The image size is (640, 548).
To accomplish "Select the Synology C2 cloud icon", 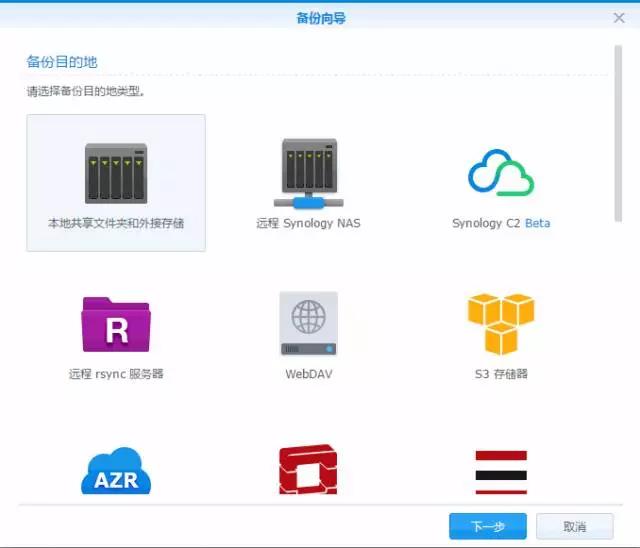I will point(501,173).
